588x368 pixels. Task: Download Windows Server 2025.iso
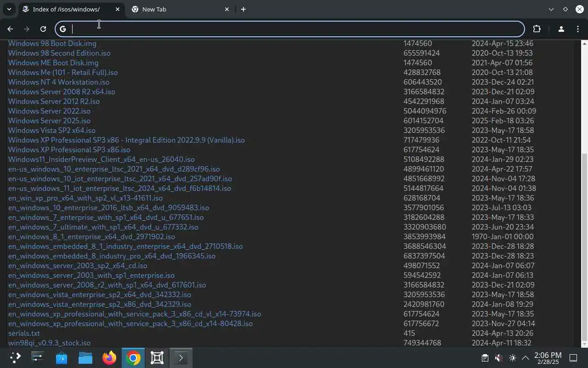[49, 121]
